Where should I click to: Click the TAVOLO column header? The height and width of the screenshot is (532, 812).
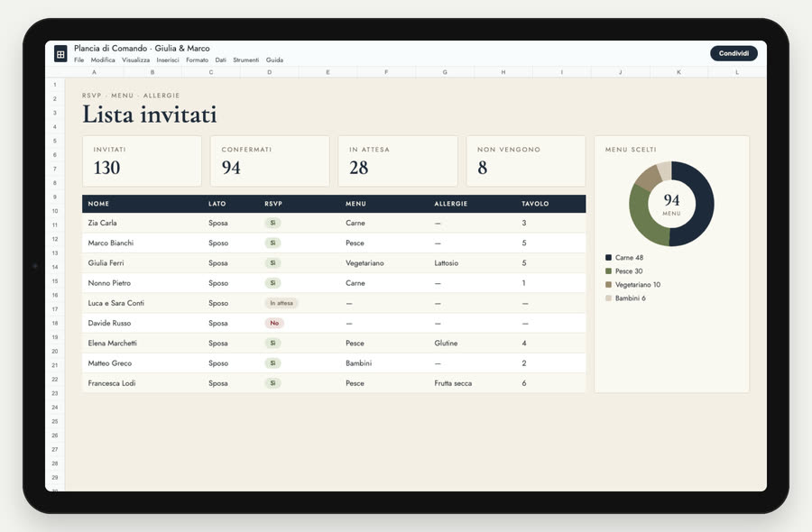535,204
